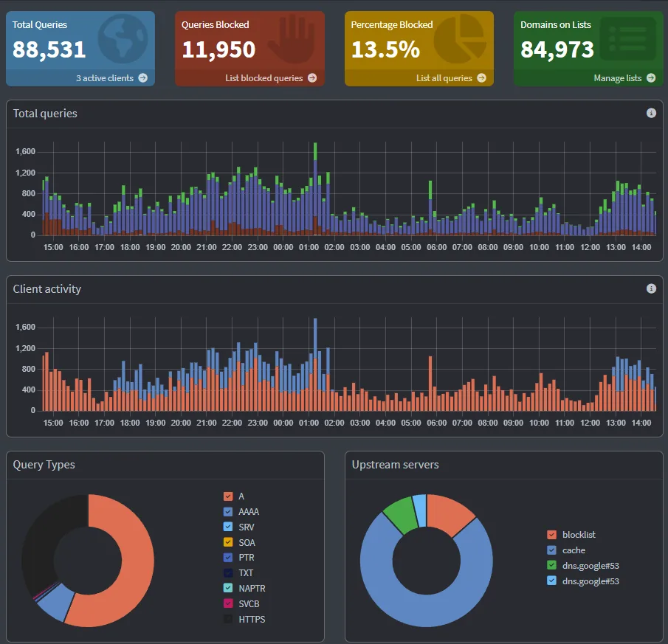The height and width of the screenshot is (644, 668).
Task: Uncheck the AAAA query type checkbox
Action: pos(228,512)
